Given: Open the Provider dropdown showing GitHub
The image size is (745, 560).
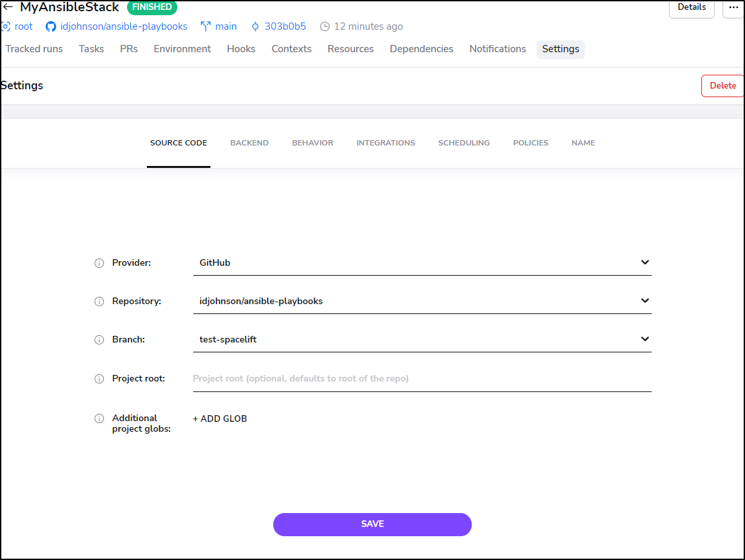Looking at the screenshot, I should (x=422, y=262).
